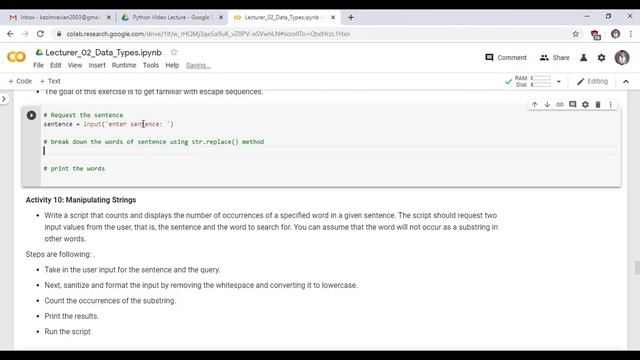Click the sentence = input line
The image size is (640, 360).
pyautogui.click(x=109, y=124)
